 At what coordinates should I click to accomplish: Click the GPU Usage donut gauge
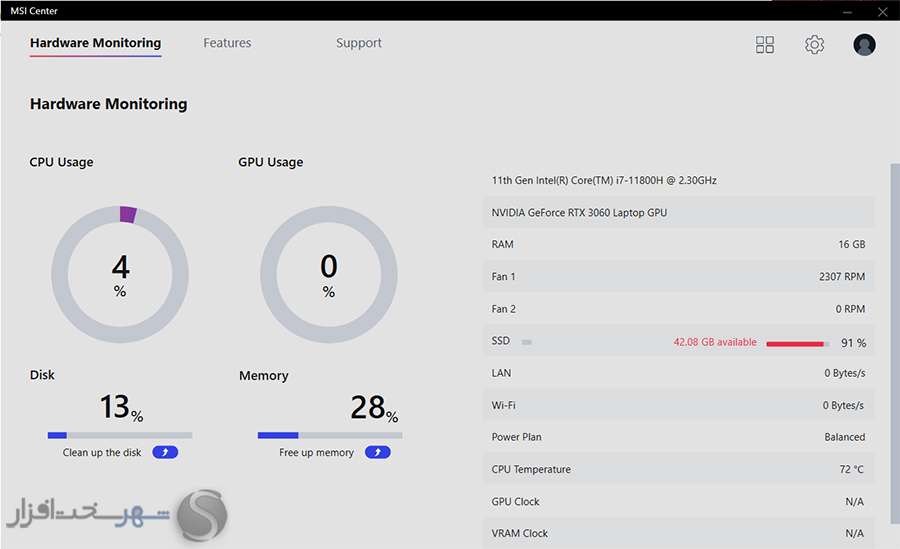[x=329, y=273]
